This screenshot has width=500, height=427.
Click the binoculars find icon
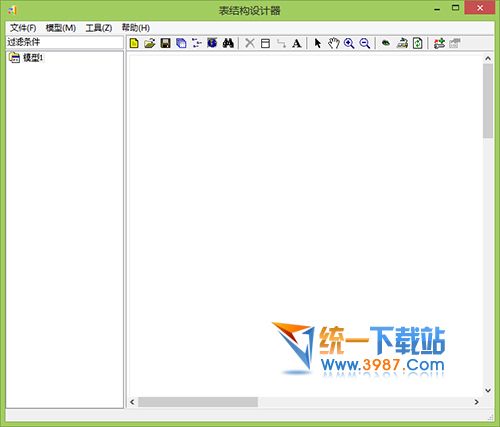(x=228, y=43)
